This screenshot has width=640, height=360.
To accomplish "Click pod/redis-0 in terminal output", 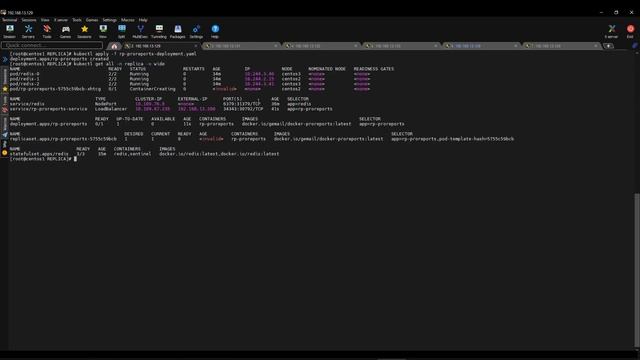I will [24, 74].
